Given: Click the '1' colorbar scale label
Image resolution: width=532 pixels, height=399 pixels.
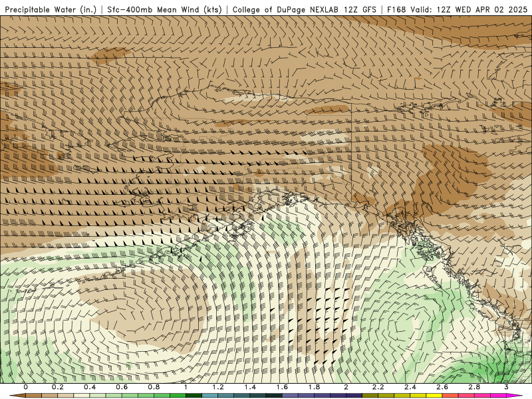Looking at the screenshot, I should (x=186, y=387).
